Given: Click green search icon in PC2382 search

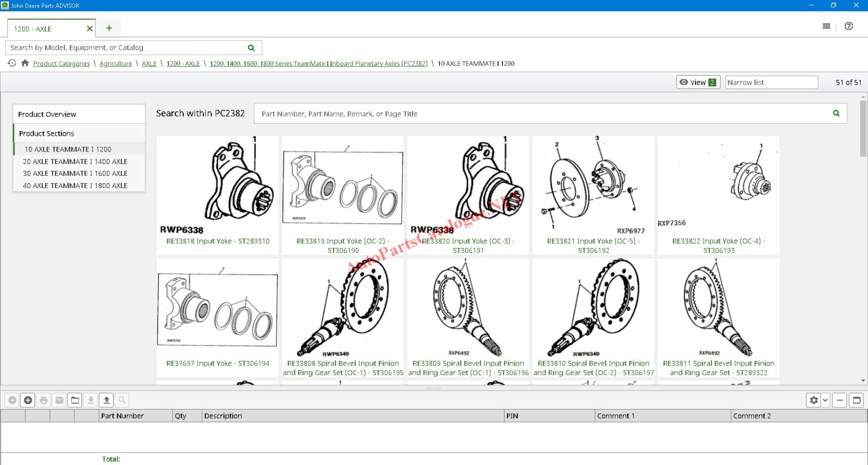Looking at the screenshot, I should (836, 114).
